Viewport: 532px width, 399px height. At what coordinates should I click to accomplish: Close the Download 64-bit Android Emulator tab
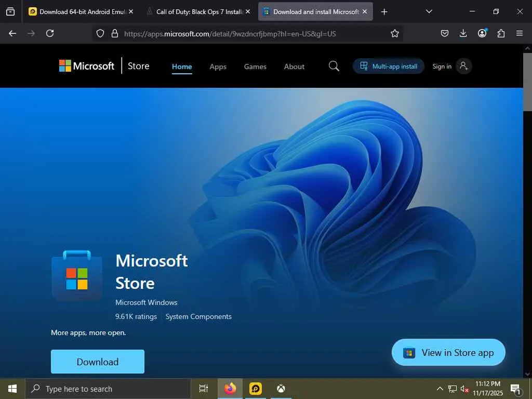(131, 11)
